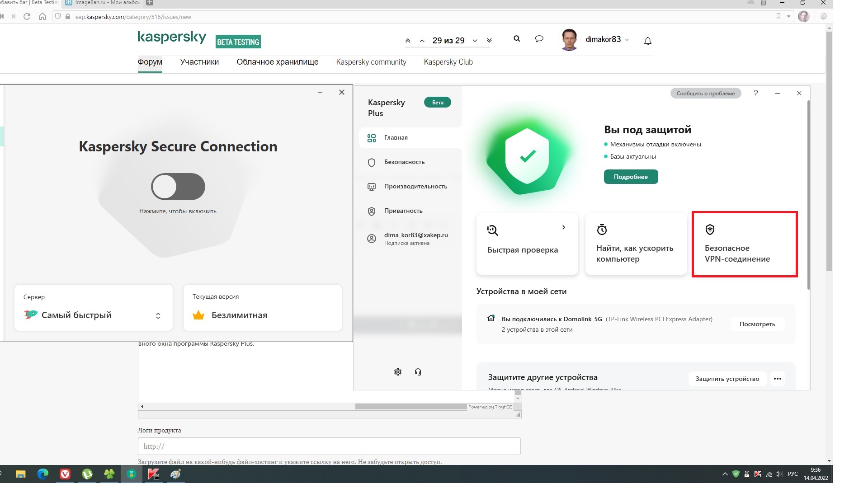
Task: Jump to first post double-up arrow
Action: [408, 41]
